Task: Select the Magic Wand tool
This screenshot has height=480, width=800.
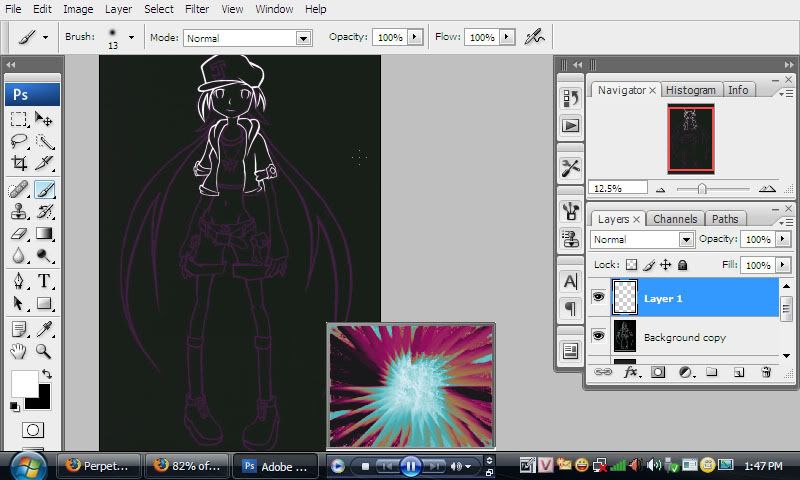Action: coord(44,141)
